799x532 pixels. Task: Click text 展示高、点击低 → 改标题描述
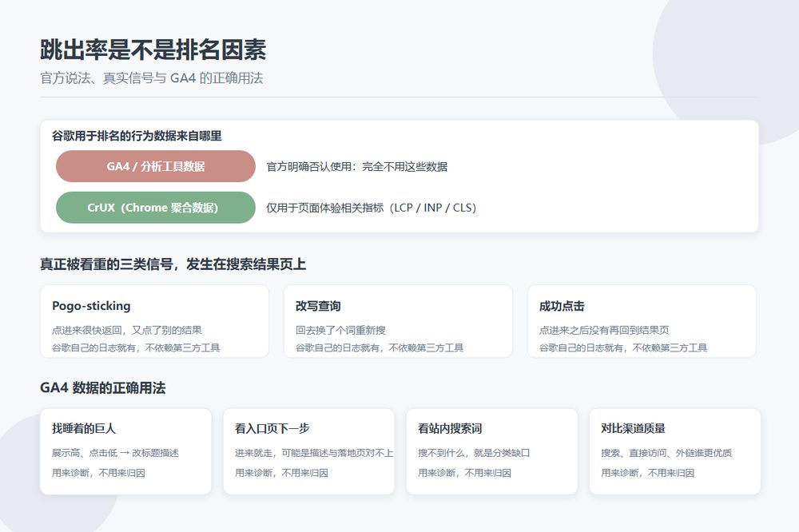pyautogui.click(x=115, y=453)
